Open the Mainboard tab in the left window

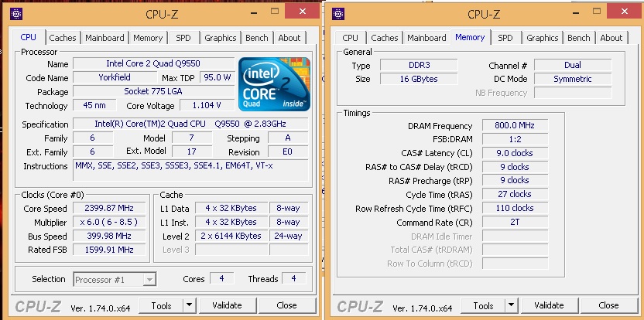point(104,38)
